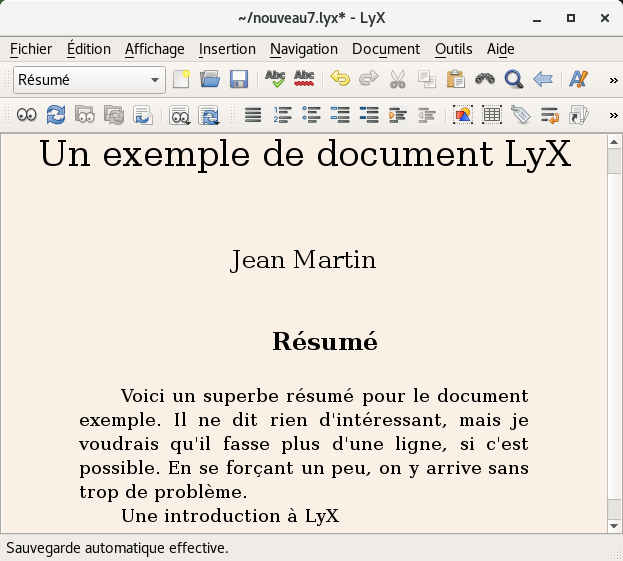Minimize the LyX window

537,18
